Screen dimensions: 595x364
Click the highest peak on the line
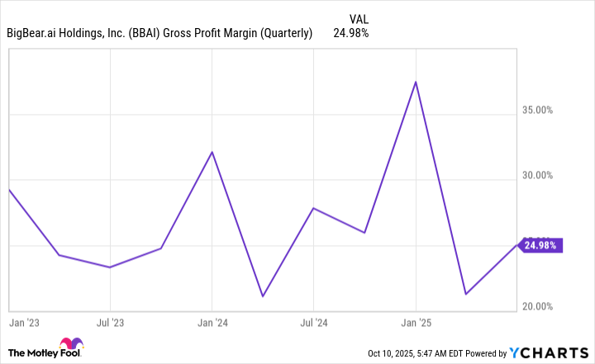(416, 82)
